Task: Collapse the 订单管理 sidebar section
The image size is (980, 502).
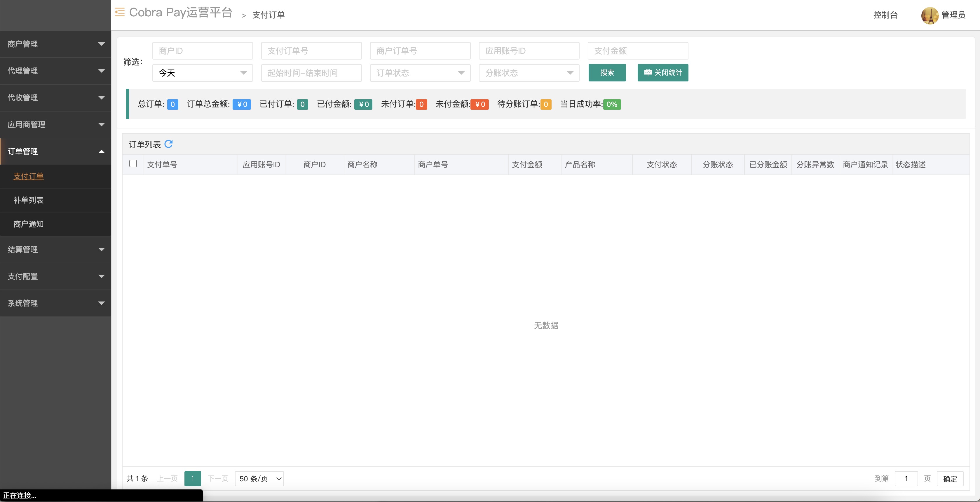Action: [55, 151]
